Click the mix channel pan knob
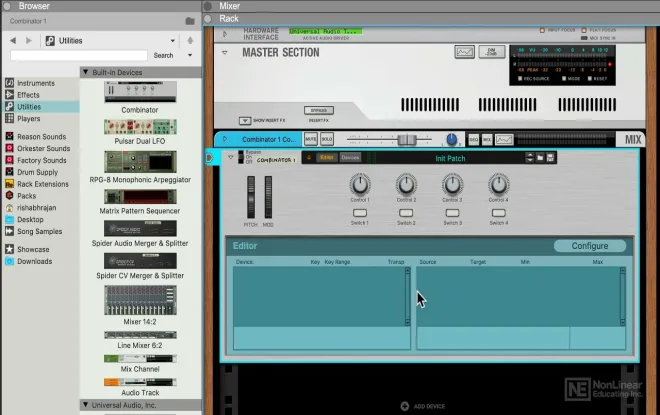The image size is (660, 415). [451, 139]
